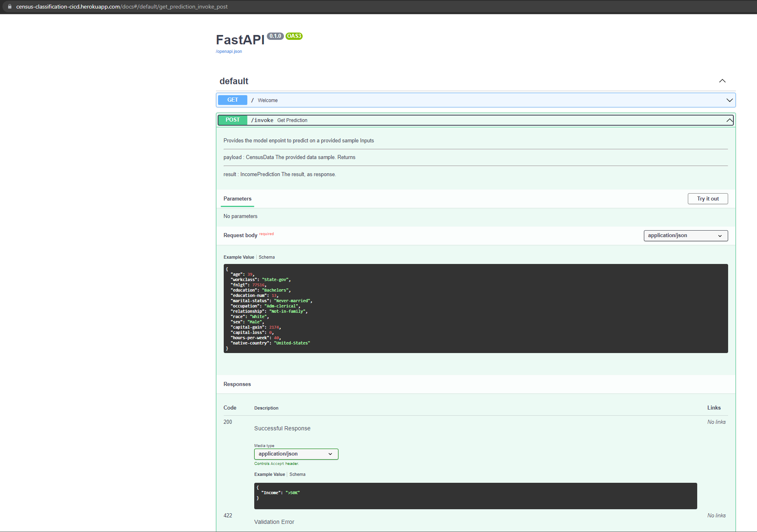The height and width of the screenshot is (532, 757).
Task: Click the result : IncomePrediction description line
Action: (x=280, y=174)
